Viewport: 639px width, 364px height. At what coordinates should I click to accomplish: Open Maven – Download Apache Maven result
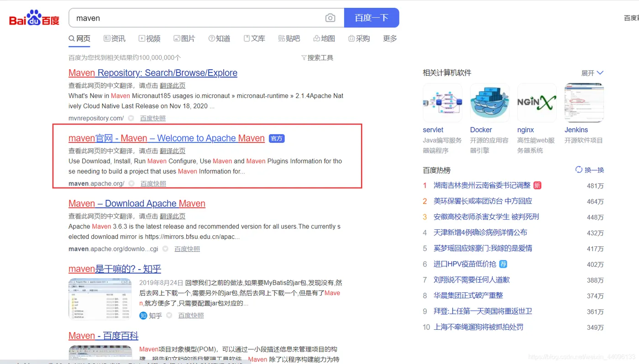pos(137,203)
